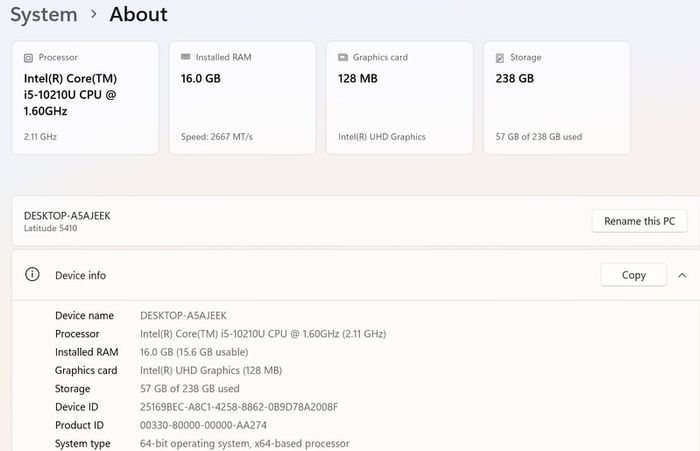
Task: Click the 'Storage' row label in Device info
Action: tap(72, 389)
